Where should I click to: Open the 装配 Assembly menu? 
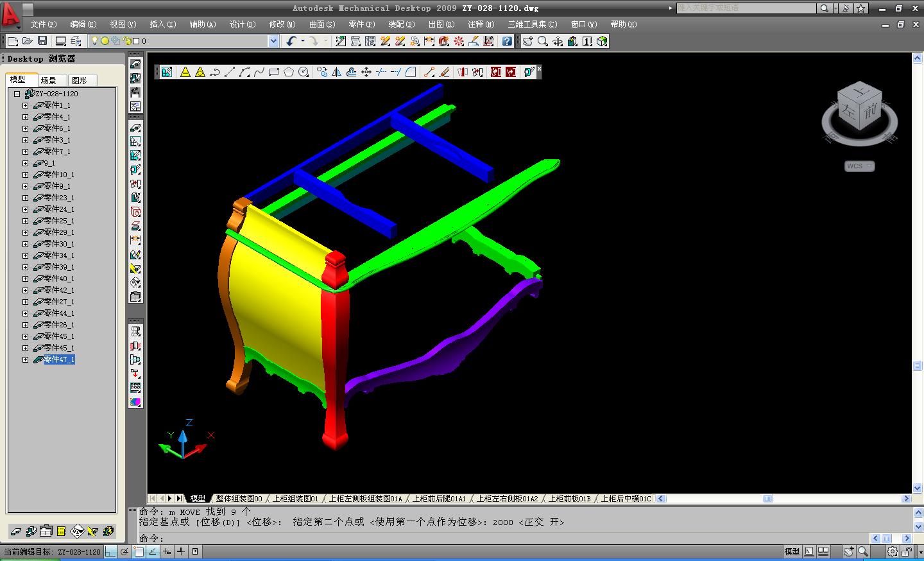click(x=402, y=24)
